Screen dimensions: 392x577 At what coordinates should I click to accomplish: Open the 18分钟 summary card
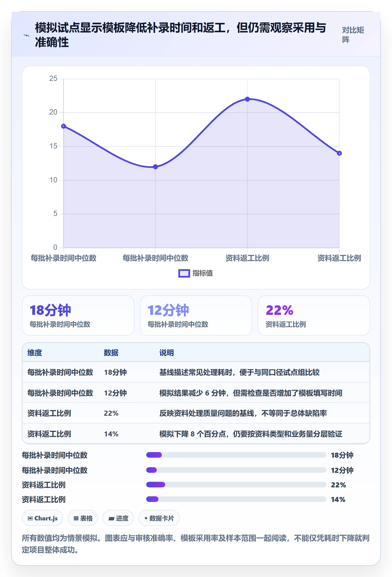[x=78, y=315]
